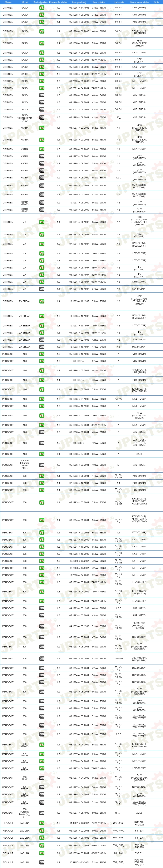Click diesel ON icon in Saxo 43kW / 58KM row
The height and width of the screenshot is (868, 163).
tap(42, 109)
